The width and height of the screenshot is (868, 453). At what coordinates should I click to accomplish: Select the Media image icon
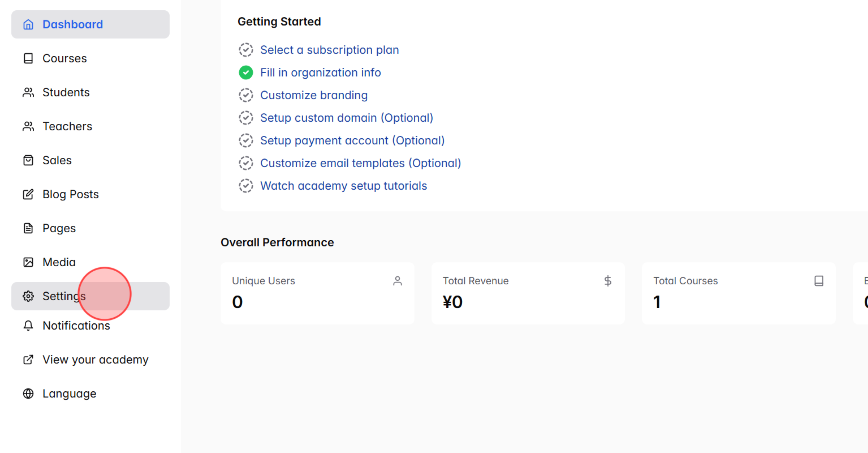(x=28, y=262)
